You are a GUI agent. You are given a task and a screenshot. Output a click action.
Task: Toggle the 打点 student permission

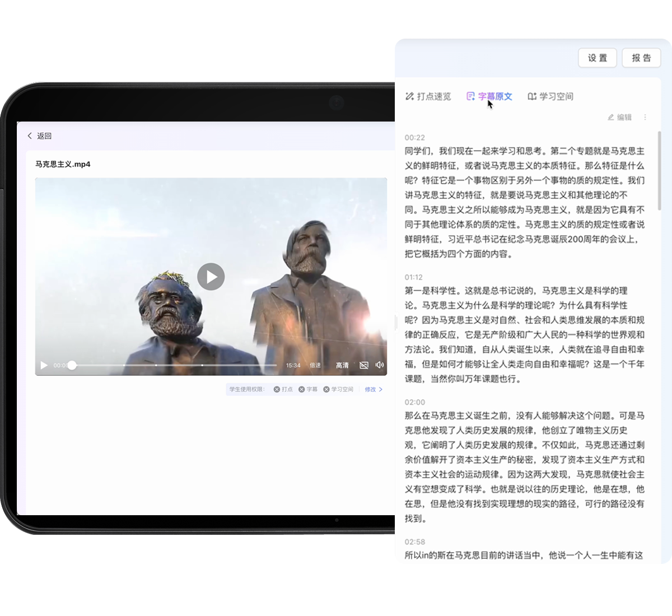pos(283,389)
